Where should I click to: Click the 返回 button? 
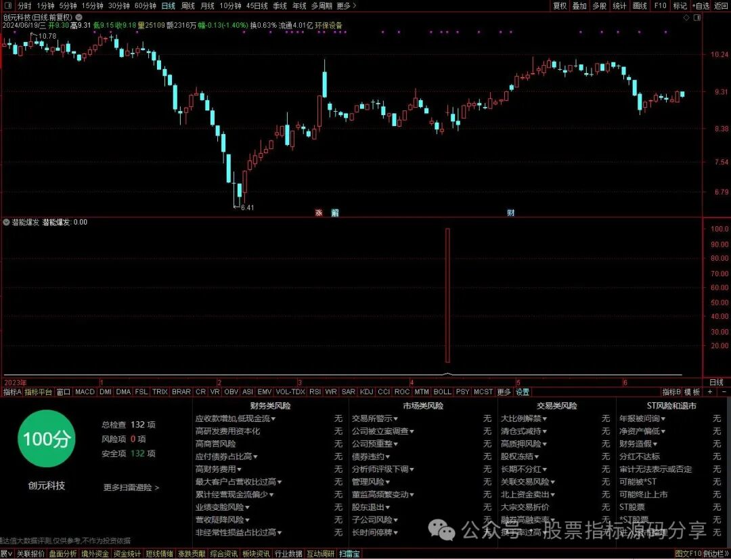pyautogui.click(x=722, y=6)
